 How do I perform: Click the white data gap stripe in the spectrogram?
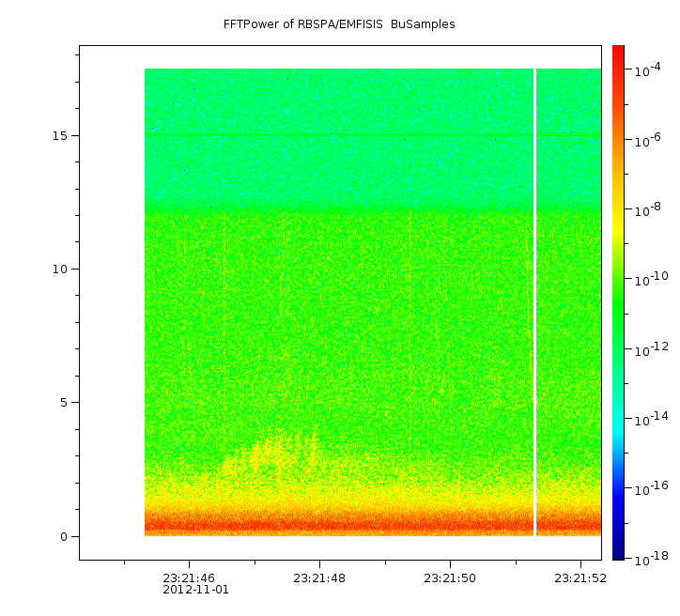(x=534, y=302)
